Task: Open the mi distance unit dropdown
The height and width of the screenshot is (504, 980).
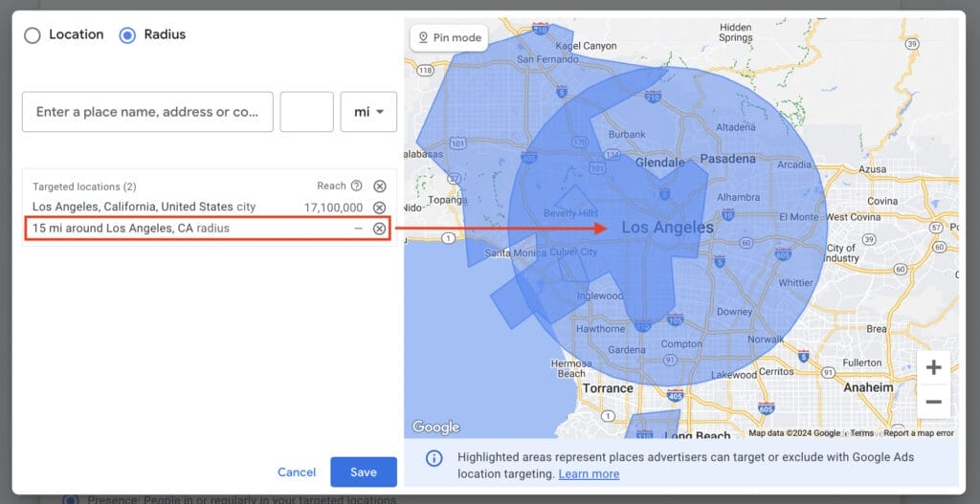Action: tap(368, 112)
